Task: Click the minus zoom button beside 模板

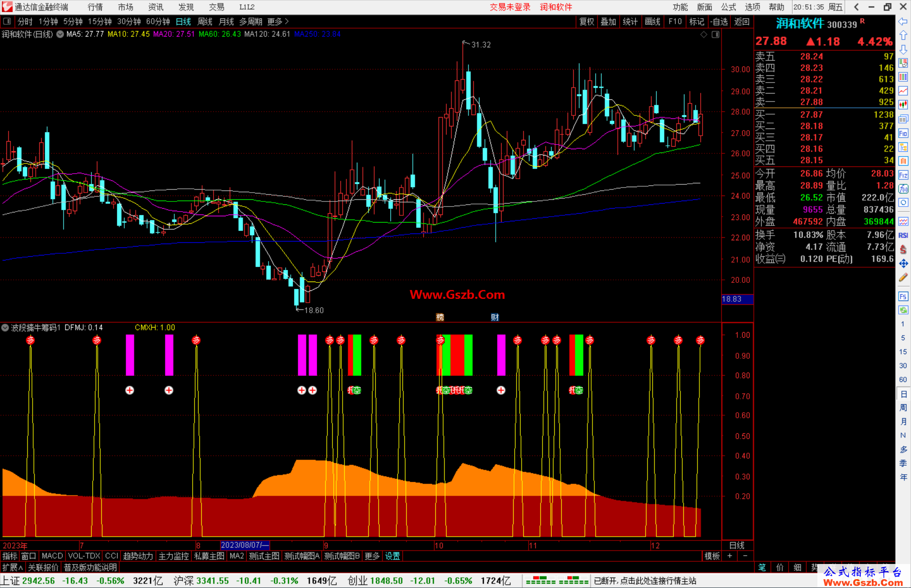Action: 745,556
